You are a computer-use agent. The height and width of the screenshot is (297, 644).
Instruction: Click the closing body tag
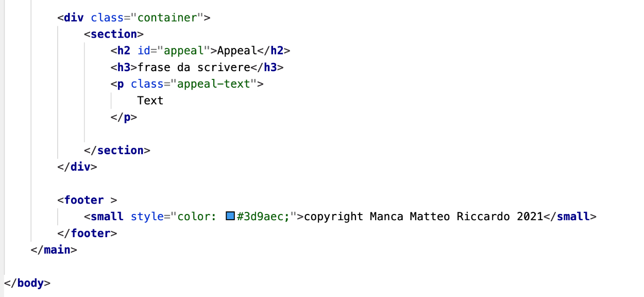click(x=27, y=283)
